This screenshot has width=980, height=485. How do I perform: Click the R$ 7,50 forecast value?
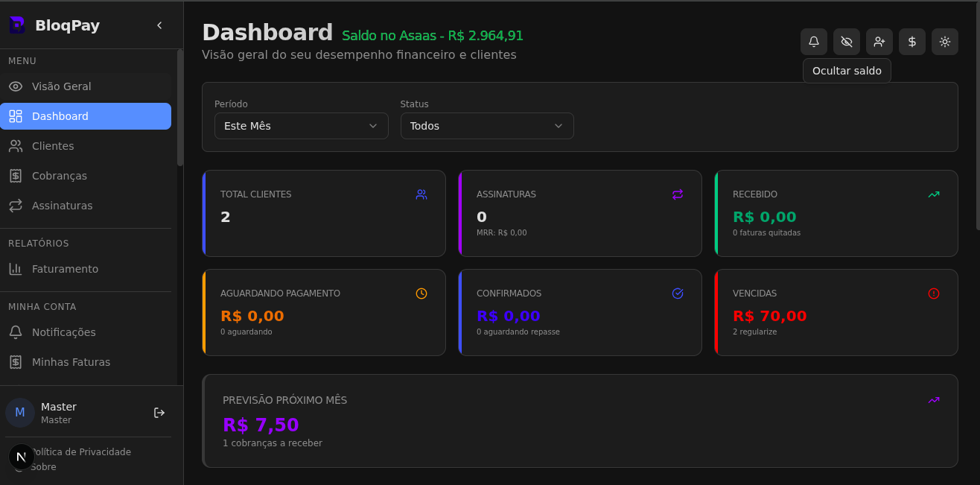[x=261, y=425]
